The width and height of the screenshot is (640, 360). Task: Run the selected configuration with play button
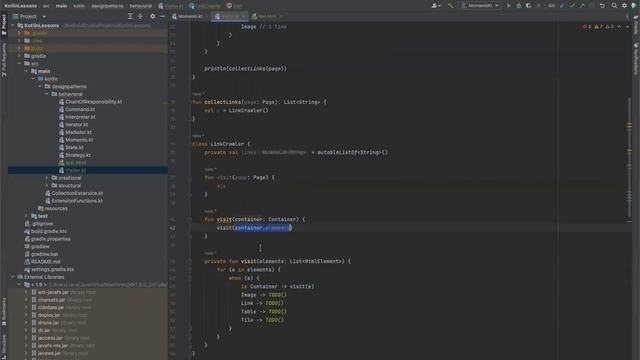pyautogui.click(x=509, y=6)
